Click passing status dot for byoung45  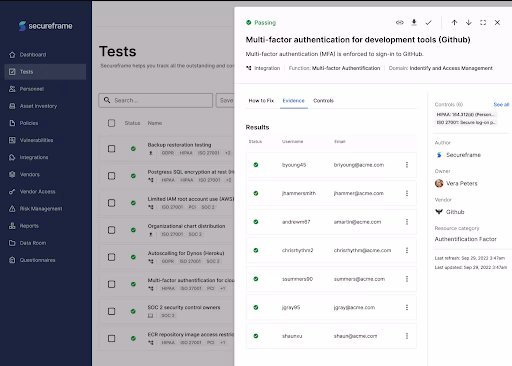tap(256, 165)
